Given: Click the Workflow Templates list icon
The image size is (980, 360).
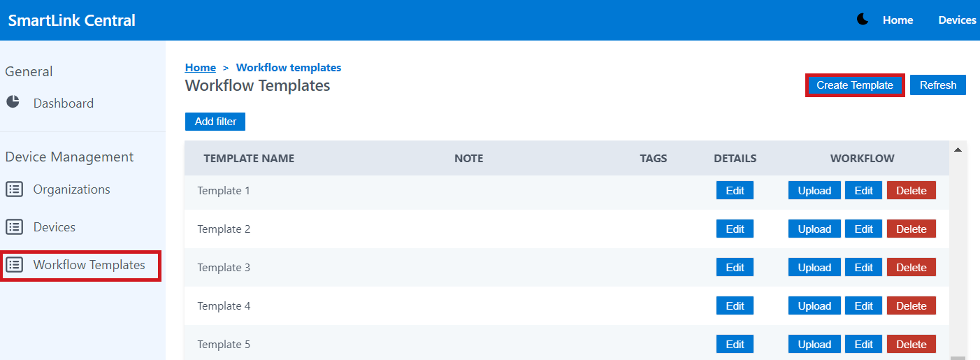Looking at the screenshot, I should click(x=14, y=264).
